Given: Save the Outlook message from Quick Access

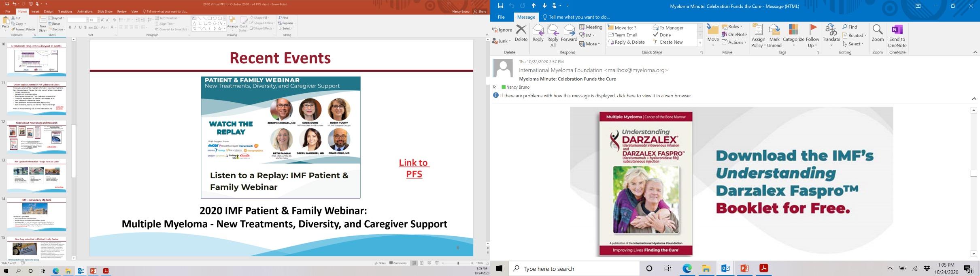Looking at the screenshot, I should [500, 6].
